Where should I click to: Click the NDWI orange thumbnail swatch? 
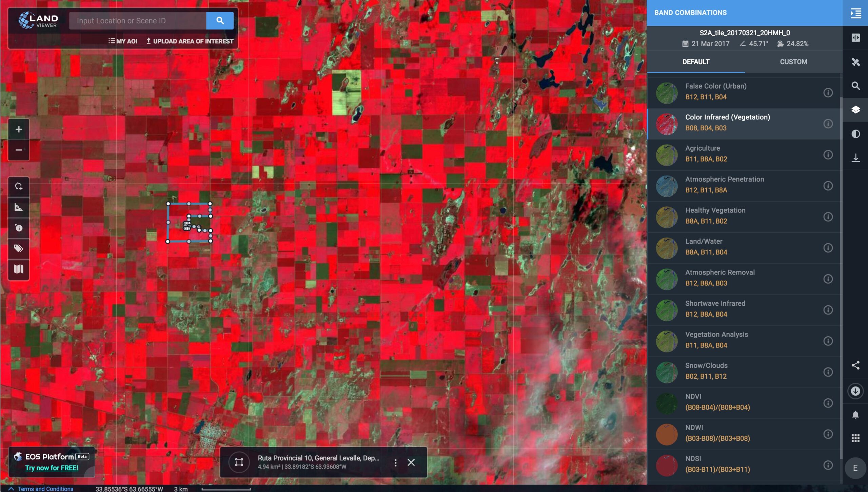point(666,434)
